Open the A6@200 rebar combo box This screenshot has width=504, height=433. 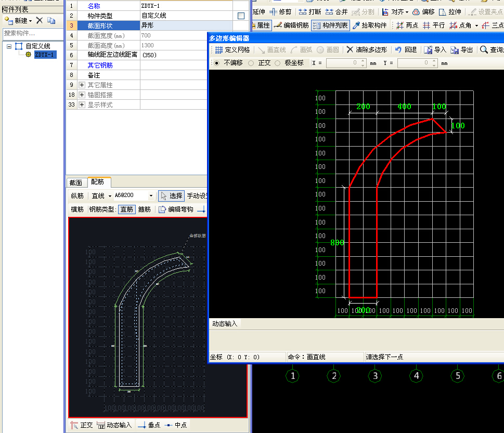134,195
